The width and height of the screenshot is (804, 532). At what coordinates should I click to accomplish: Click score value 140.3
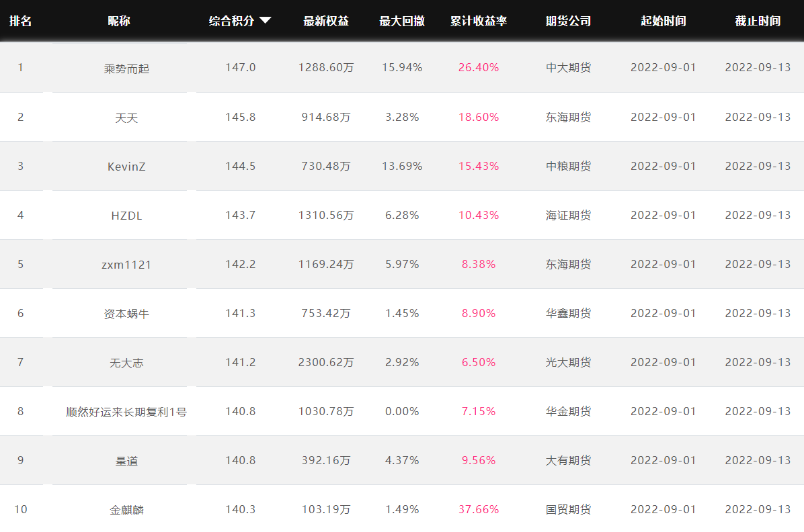241,509
